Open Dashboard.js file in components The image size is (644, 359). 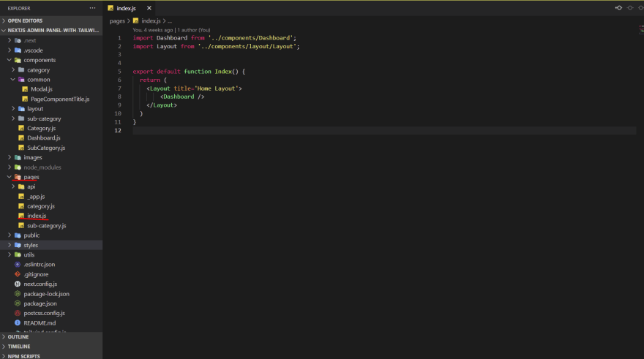coord(43,138)
